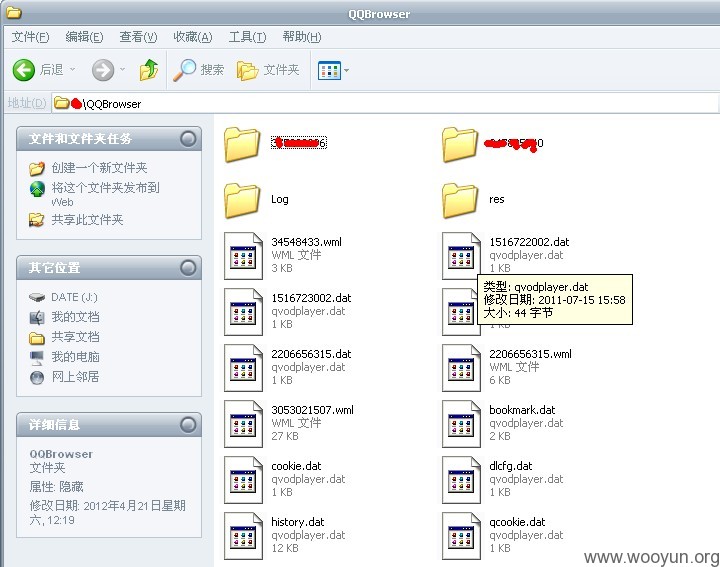Click the res folder name text

click(x=497, y=199)
